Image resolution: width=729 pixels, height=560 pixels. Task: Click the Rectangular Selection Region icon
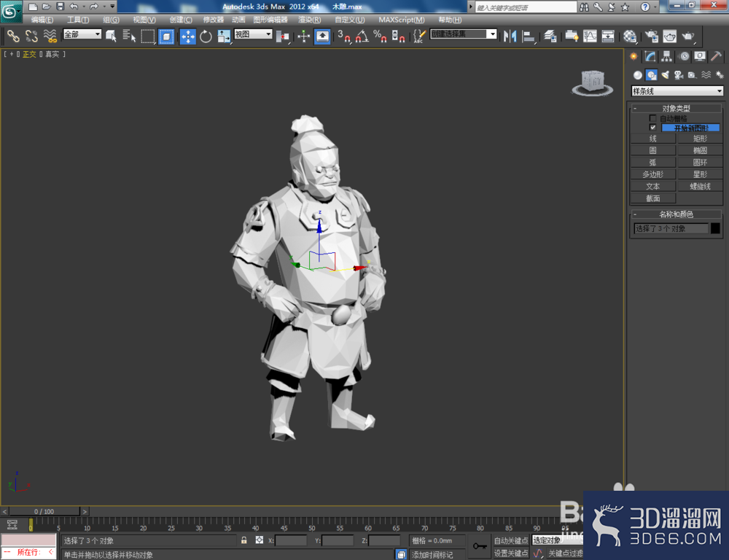[148, 36]
